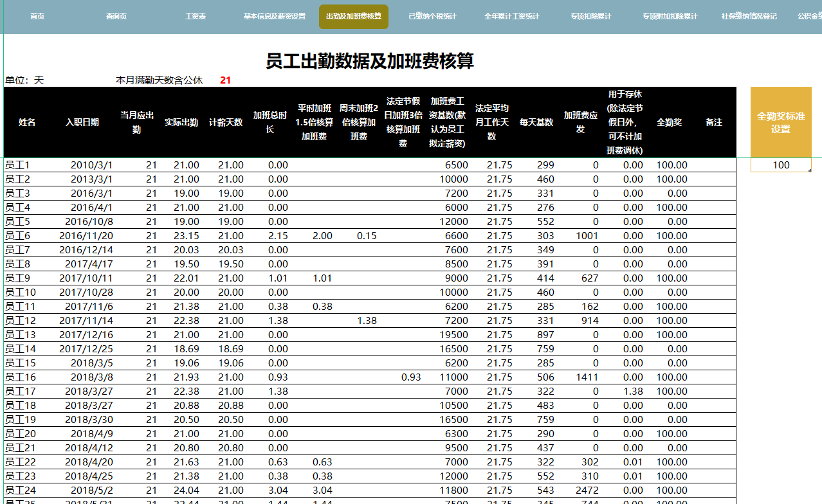Viewport: 822px width, 504px height.
Task: Click the 入职日期 column header
Action: (x=84, y=122)
